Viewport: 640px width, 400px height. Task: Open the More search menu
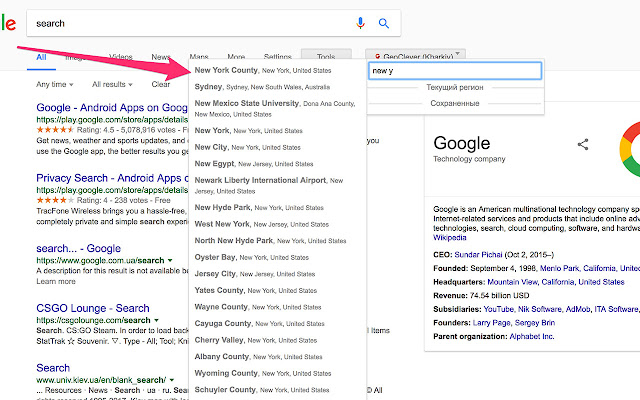[236, 57]
